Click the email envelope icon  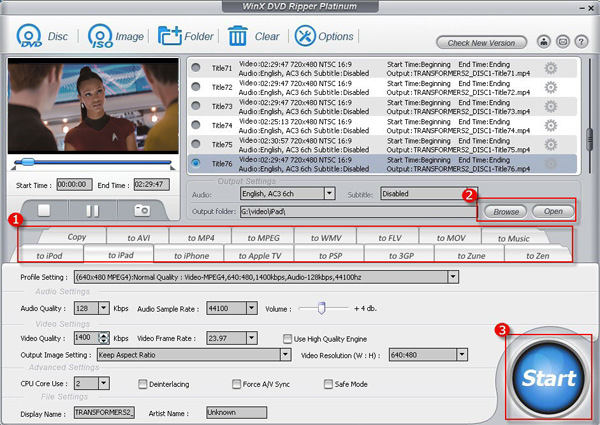coord(562,41)
